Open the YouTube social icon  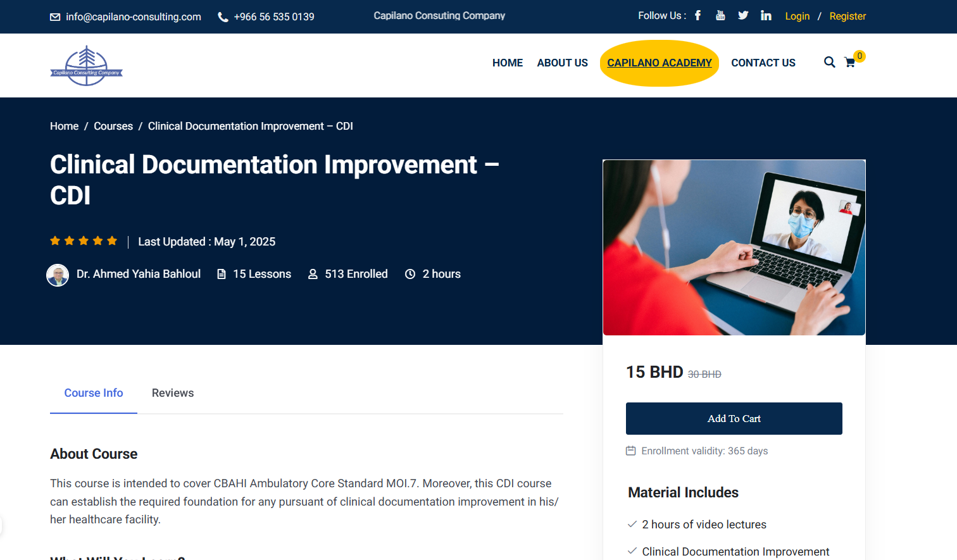tap(720, 16)
